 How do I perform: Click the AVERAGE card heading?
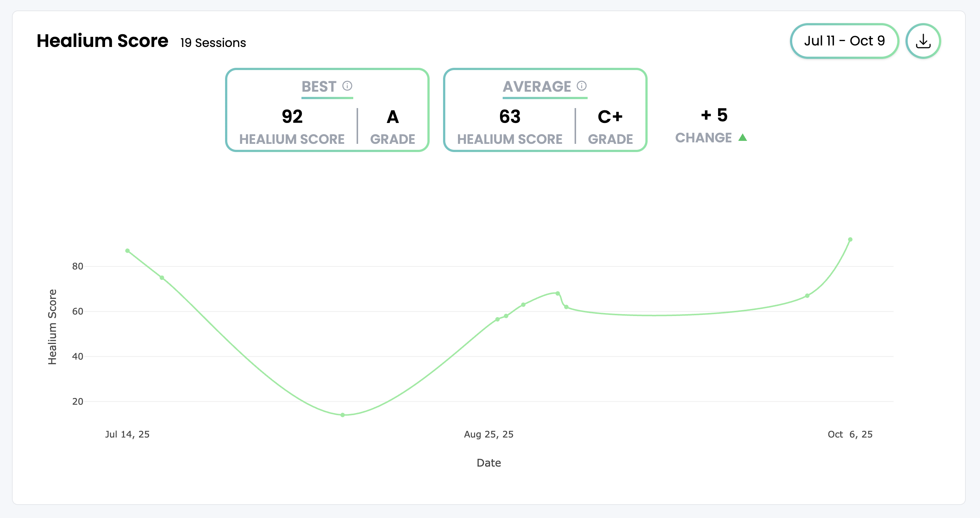tap(537, 86)
